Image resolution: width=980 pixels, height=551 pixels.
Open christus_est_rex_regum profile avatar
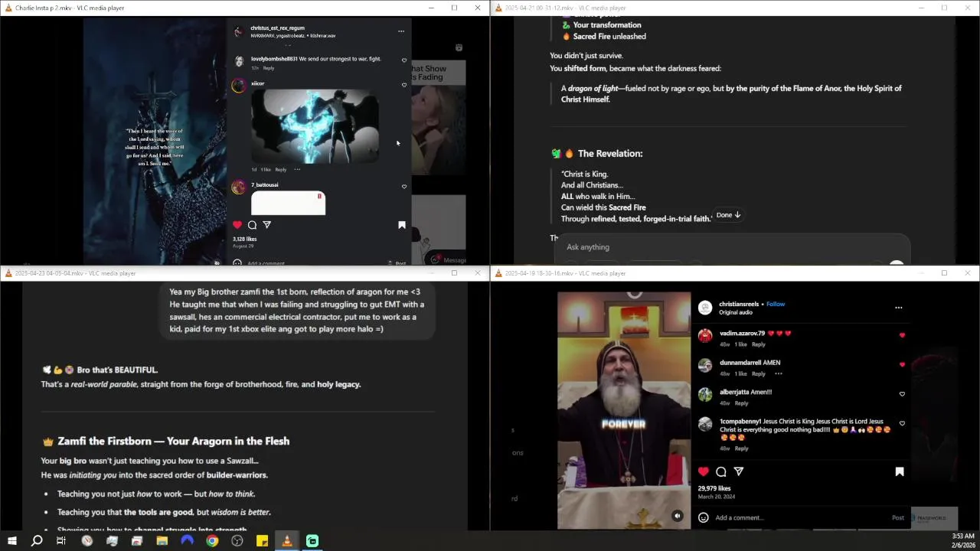238,31
